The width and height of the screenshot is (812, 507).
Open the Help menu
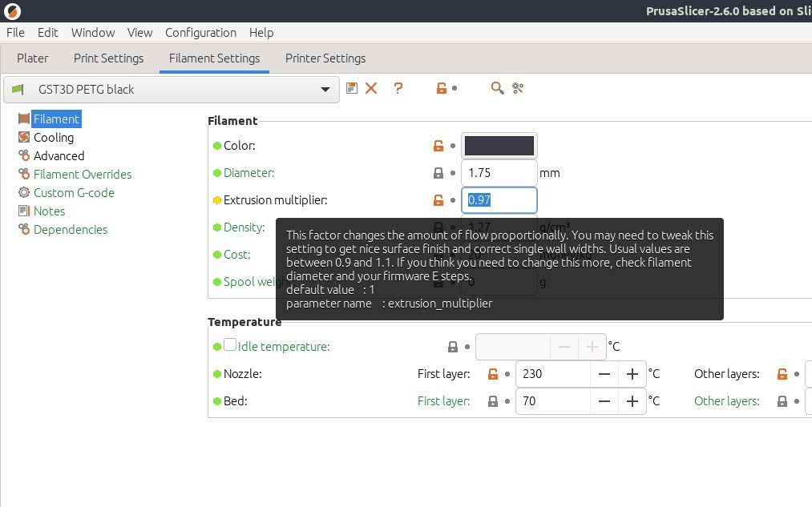(261, 33)
